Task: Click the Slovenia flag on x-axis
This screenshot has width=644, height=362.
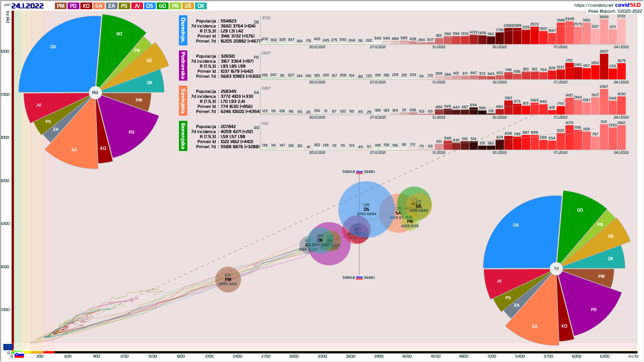Action: [19, 355]
